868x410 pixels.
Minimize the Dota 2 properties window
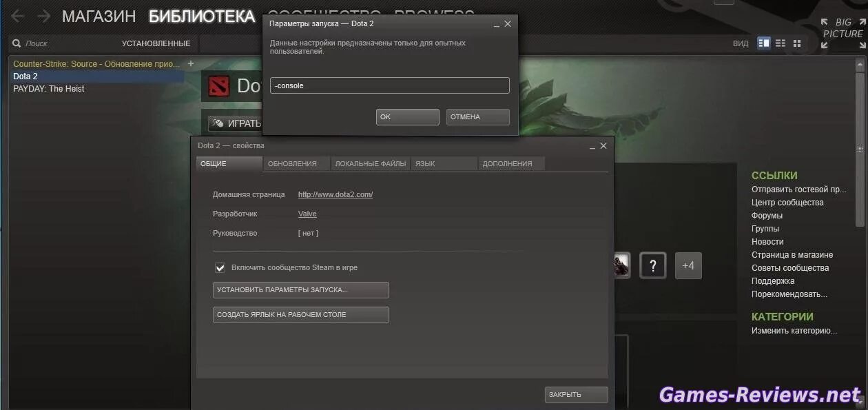[x=592, y=146]
